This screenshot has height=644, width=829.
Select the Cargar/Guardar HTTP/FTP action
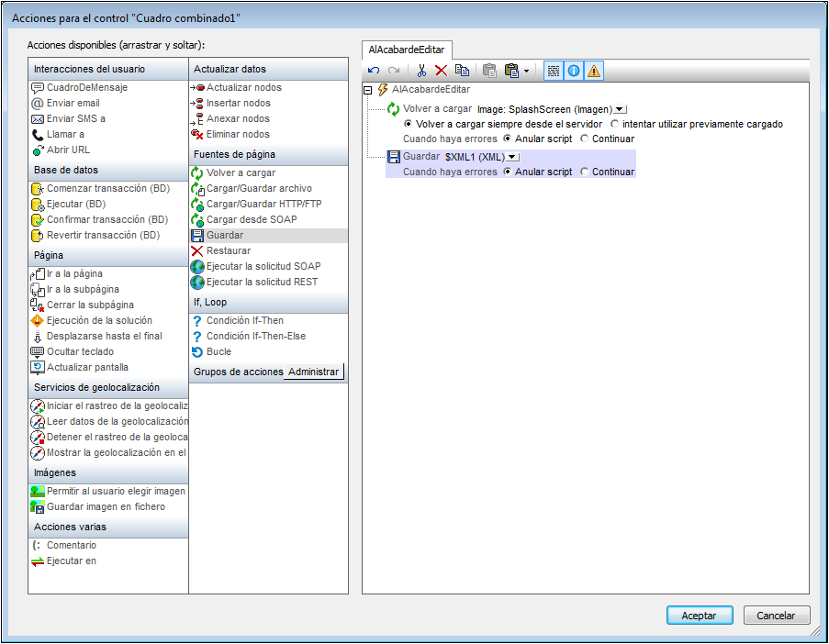256,204
